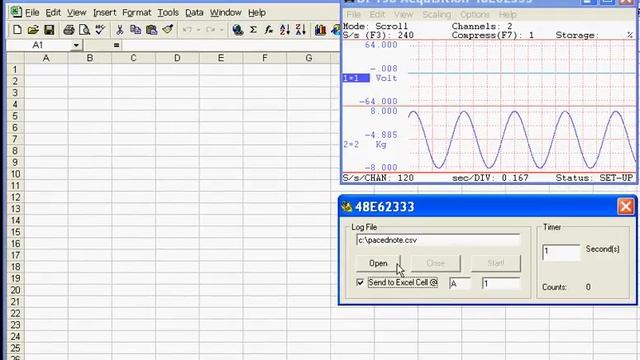The height and width of the screenshot is (360, 640).
Task: Open the Excel Data menu
Action: 194,13
